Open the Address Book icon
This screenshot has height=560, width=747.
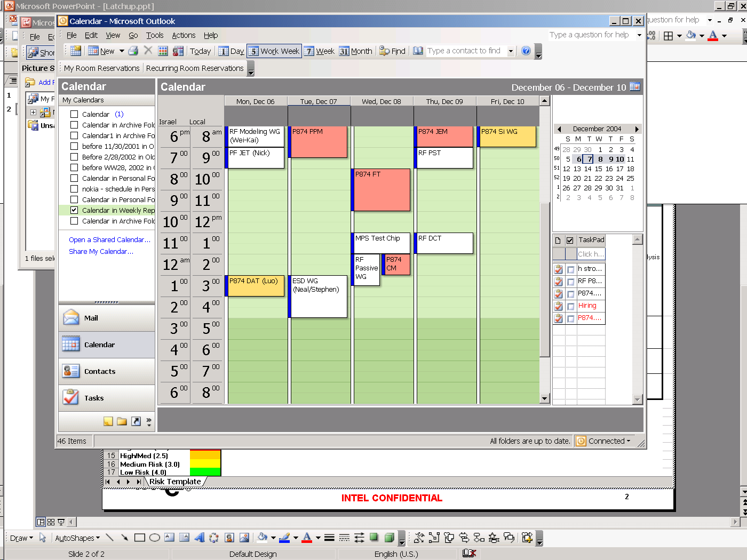(x=418, y=51)
